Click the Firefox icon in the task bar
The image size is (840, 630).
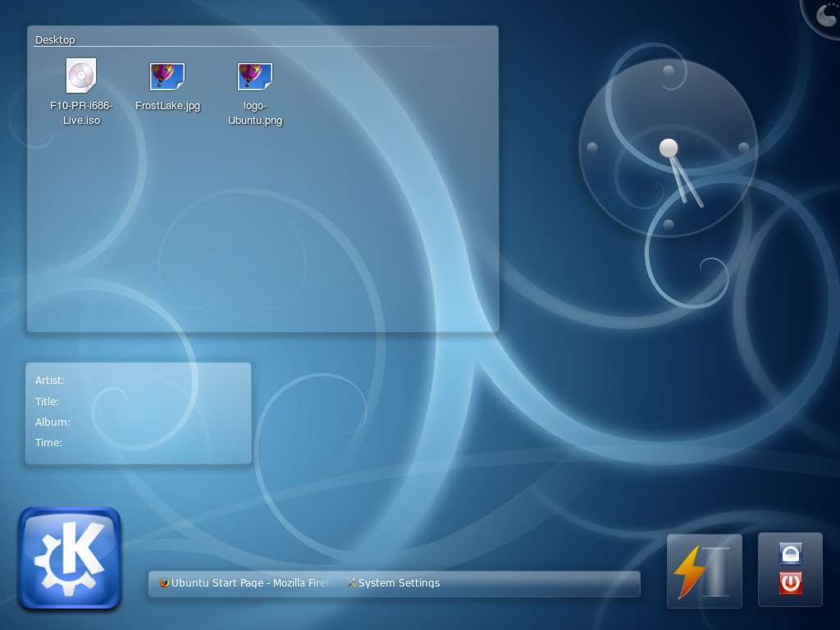(164, 582)
